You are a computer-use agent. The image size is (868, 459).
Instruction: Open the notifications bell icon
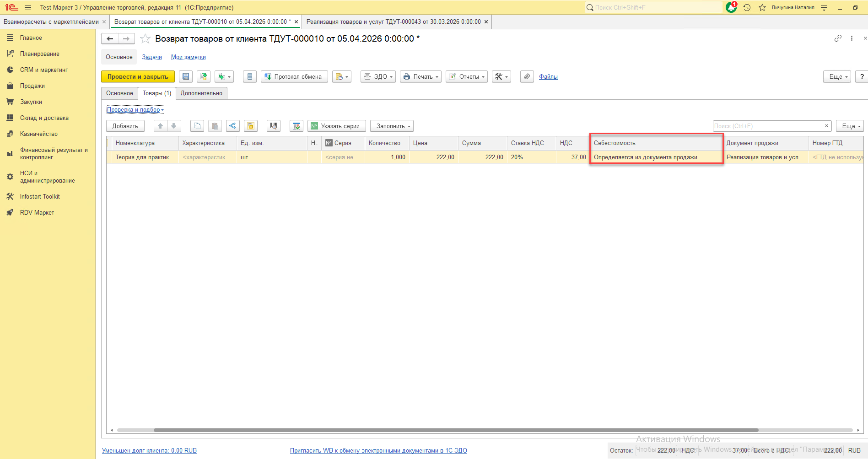click(731, 7)
